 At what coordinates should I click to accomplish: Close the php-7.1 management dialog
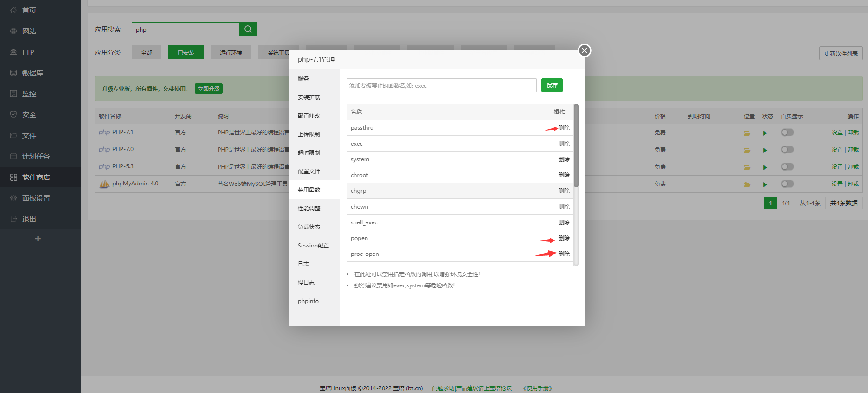(x=585, y=51)
